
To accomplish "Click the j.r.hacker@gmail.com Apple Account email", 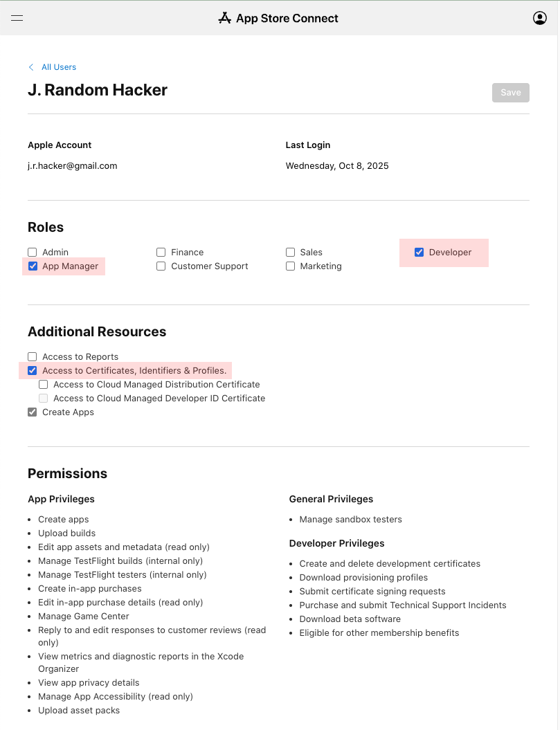I will [73, 166].
